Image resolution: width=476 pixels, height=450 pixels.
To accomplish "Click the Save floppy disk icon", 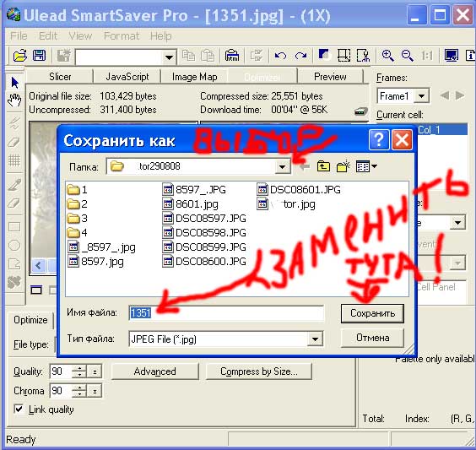I will pyautogui.click(x=39, y=56).
